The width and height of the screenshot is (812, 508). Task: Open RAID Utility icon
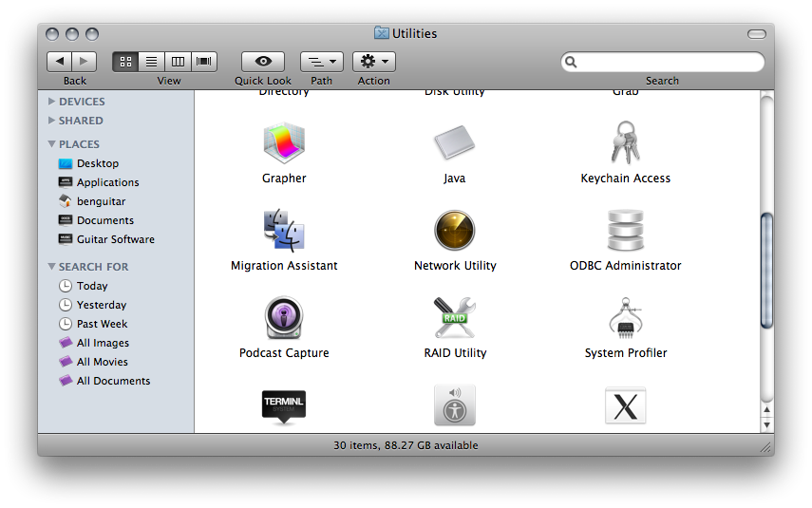click(x=454, y=318)
